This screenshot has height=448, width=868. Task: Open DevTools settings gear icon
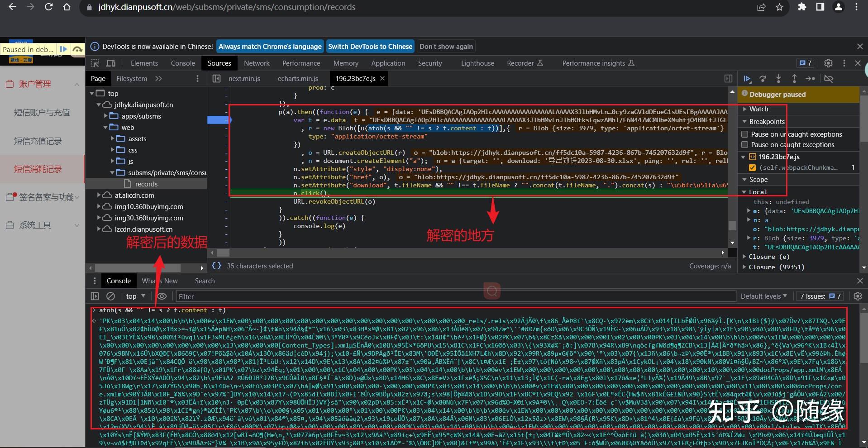click(x=828, y=63)
